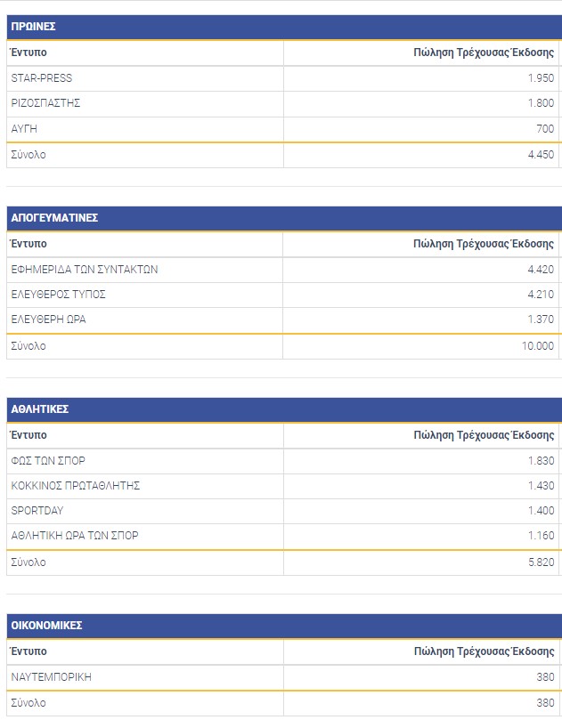Select ΕΦΗΜΕΡΙΔΑ ΤΩΝ ΣΥΝΤΑΚΤΩΝ row label

[85, 270]
